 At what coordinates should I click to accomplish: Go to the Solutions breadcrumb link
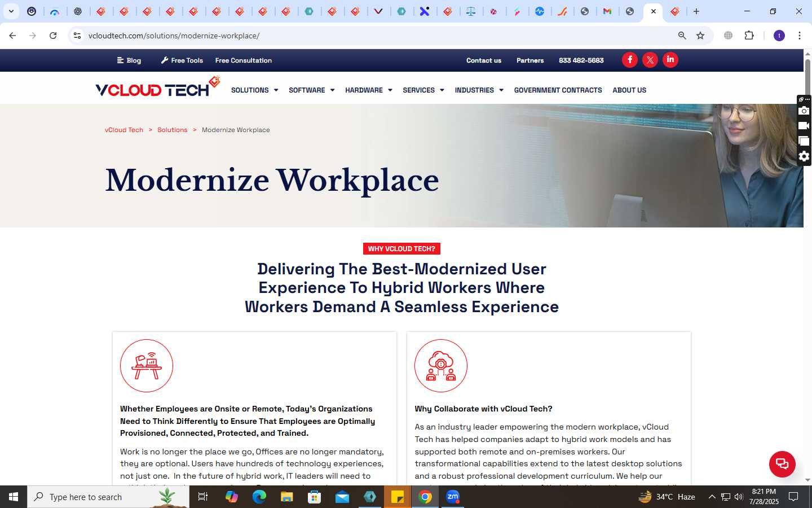click(172, 130)
